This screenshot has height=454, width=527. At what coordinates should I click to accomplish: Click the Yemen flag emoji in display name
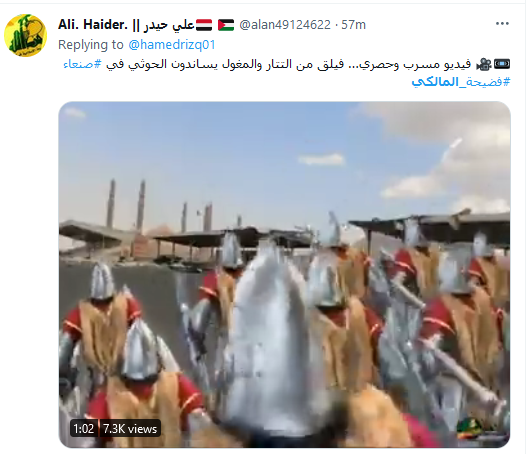pos(204,25)
